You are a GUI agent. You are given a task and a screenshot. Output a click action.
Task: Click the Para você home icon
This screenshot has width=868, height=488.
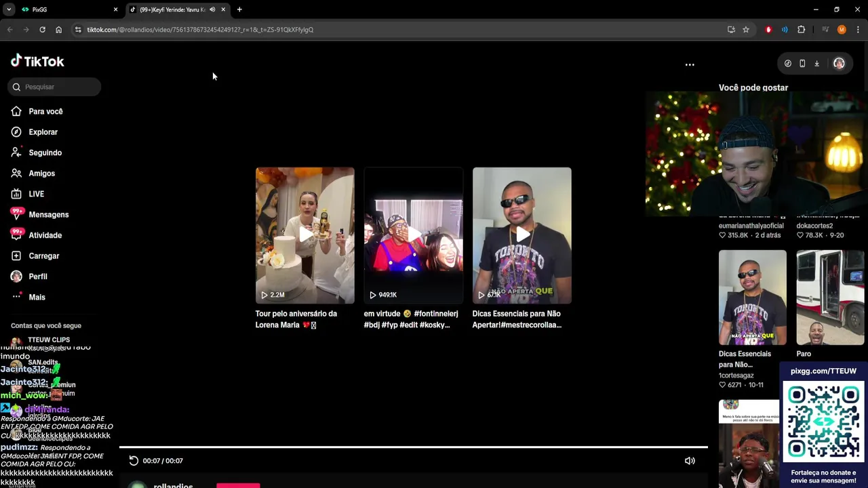pos(16,111)
